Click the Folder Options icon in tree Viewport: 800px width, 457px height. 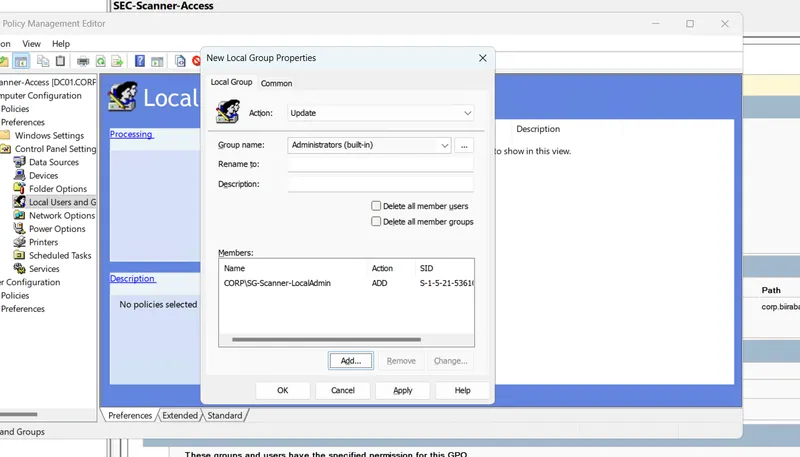pyautogui.click(x=19, y=189)
